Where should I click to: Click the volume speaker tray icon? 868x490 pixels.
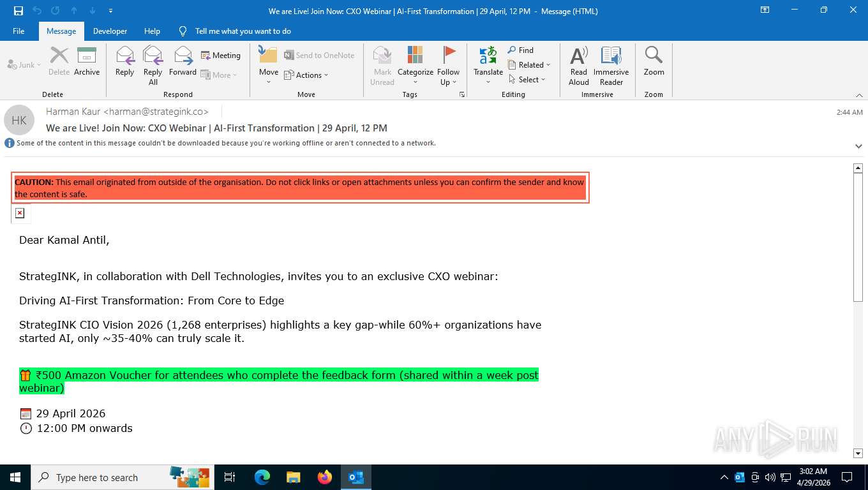click(x=770, y=477)
